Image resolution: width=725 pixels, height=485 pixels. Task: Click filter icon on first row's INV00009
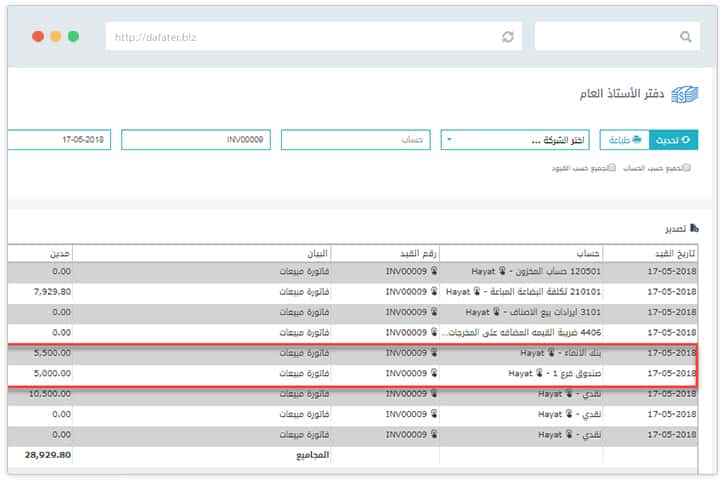(434, 270)
